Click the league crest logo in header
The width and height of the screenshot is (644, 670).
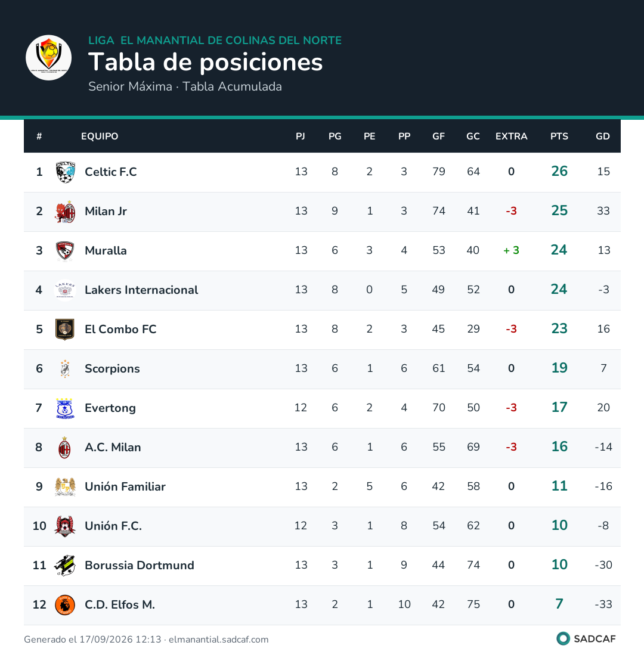48,58
